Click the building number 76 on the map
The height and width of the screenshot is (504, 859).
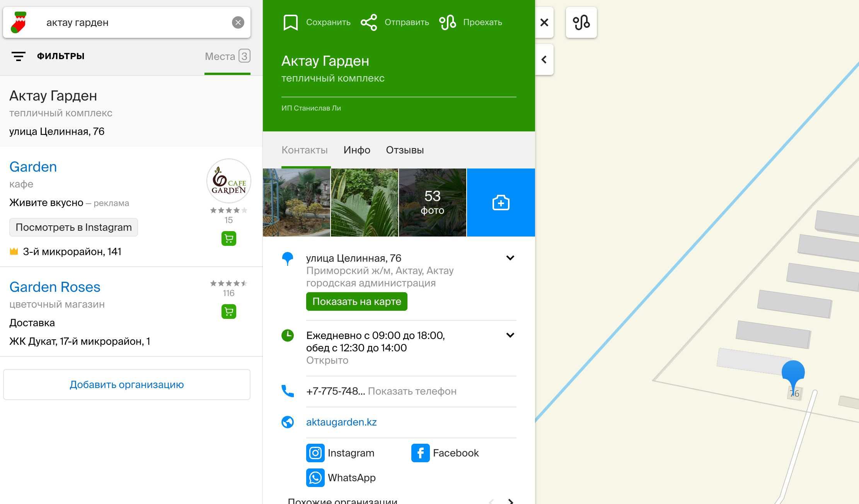coord(794,393)
